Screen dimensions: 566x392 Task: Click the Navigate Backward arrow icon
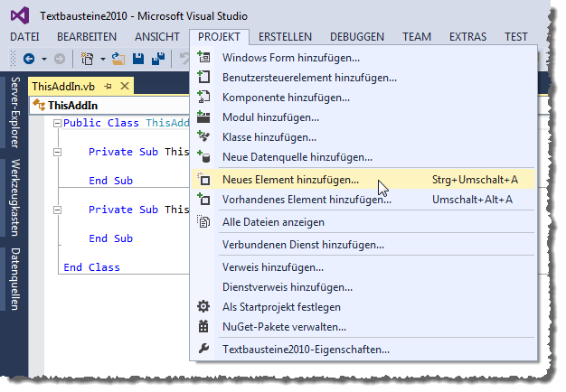[x=29, y=59]
